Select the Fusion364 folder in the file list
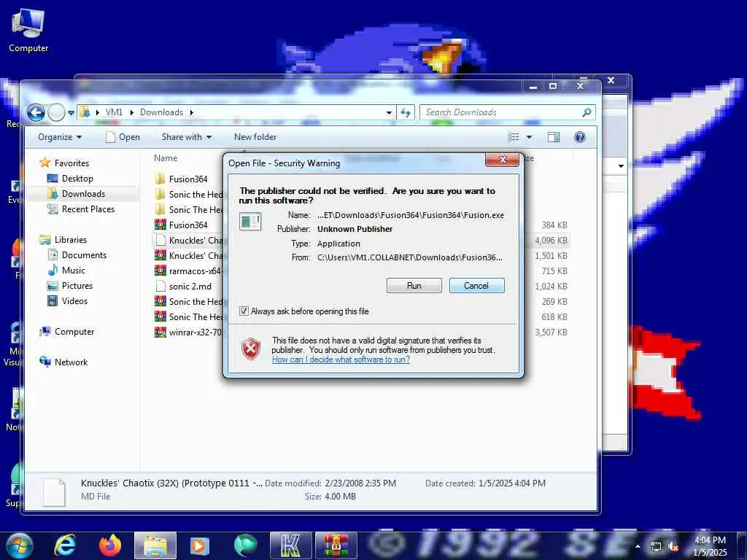This screenshot has width=747, height=560. pos(188,179)
